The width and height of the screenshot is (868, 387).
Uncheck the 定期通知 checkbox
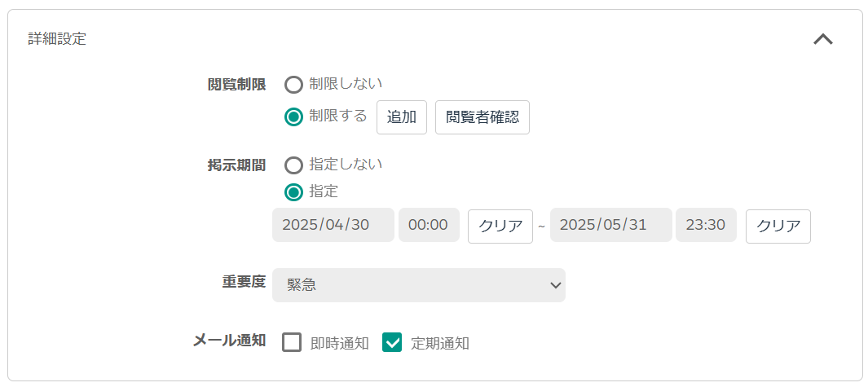(x=392, y=343)
